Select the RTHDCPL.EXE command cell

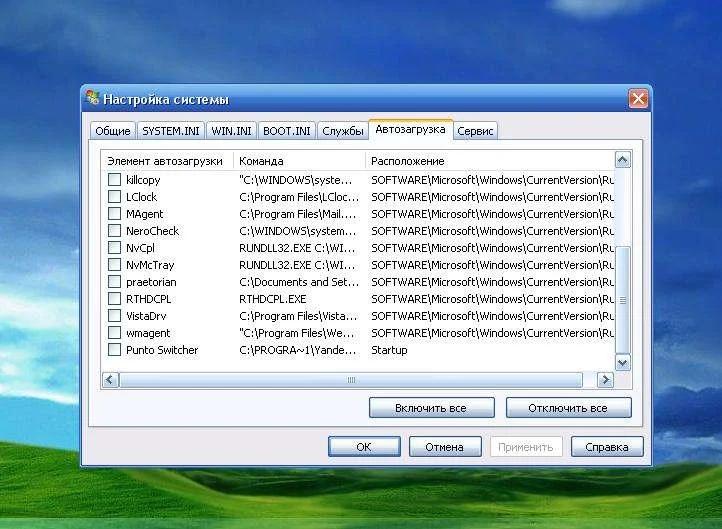tap(273, 299)
